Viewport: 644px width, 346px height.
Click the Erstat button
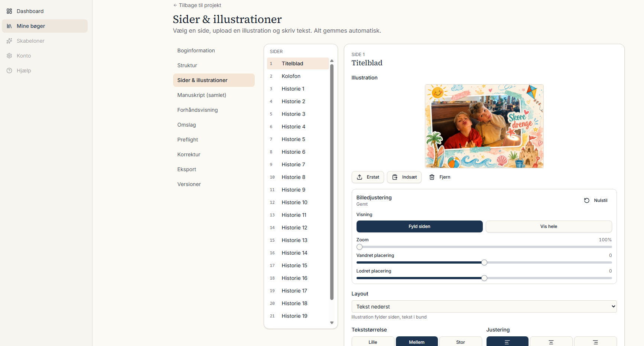tap(368, 177)
